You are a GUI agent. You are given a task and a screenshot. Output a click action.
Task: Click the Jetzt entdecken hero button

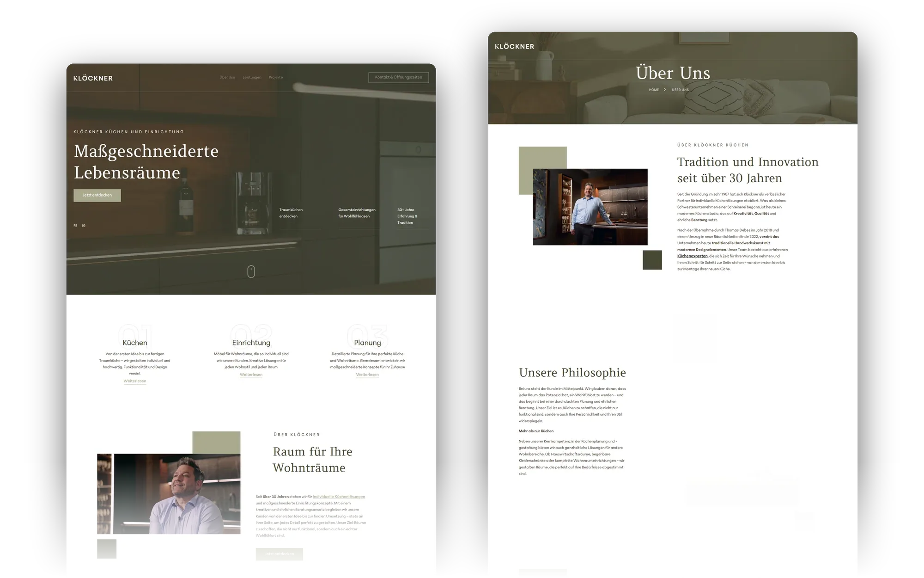(97, 195)
